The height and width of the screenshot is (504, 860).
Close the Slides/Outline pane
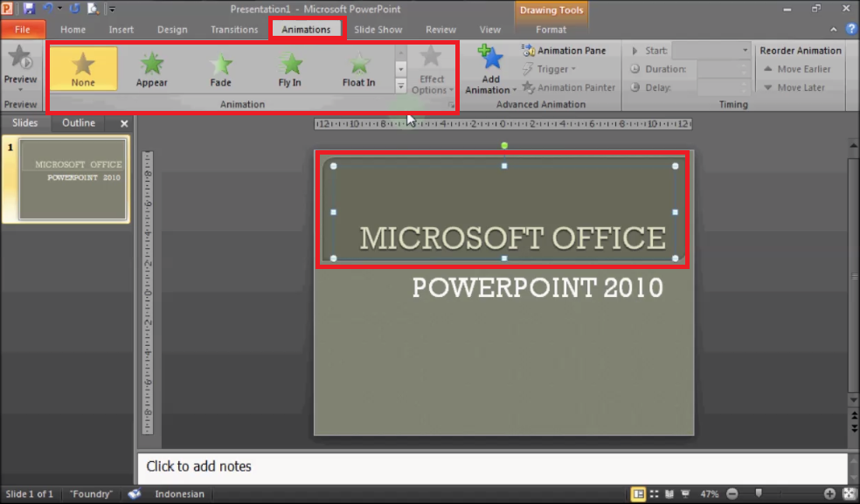point(124,124)
